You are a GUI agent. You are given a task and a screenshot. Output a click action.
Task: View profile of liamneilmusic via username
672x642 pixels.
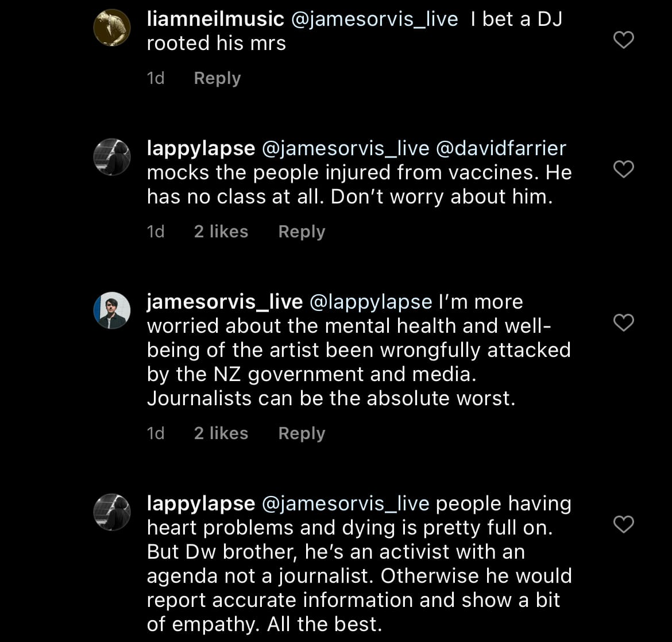tap(213, 18)
